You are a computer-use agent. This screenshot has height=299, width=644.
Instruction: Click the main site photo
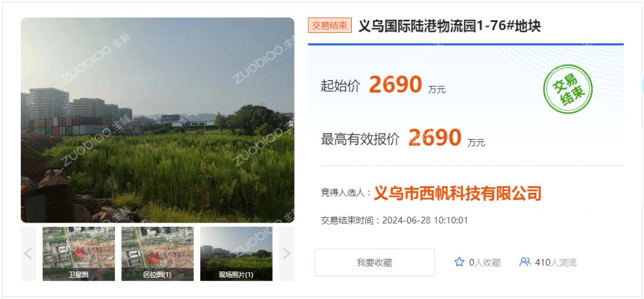pyautogui.click(x=157, y=120)
